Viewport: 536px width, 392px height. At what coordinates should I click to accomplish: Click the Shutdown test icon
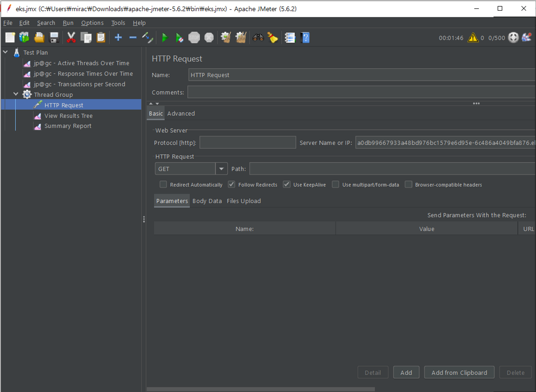(x=209, y=38)
